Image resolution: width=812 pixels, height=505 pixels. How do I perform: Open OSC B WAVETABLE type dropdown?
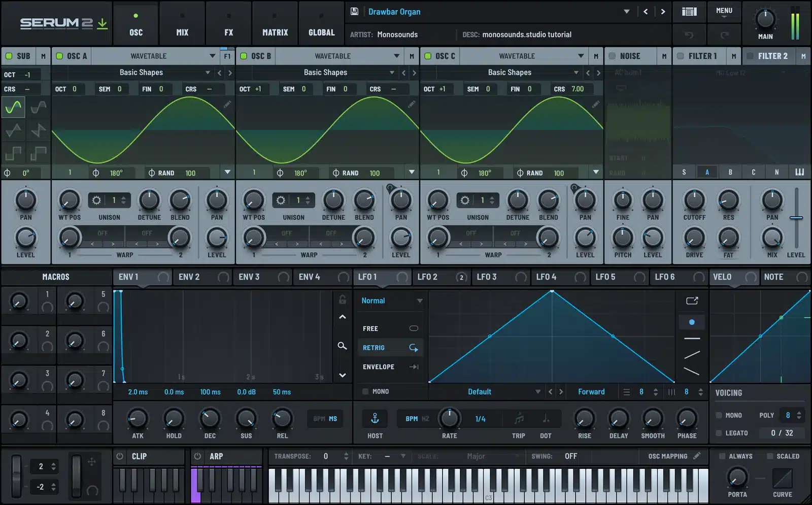(x=396, y=56)
